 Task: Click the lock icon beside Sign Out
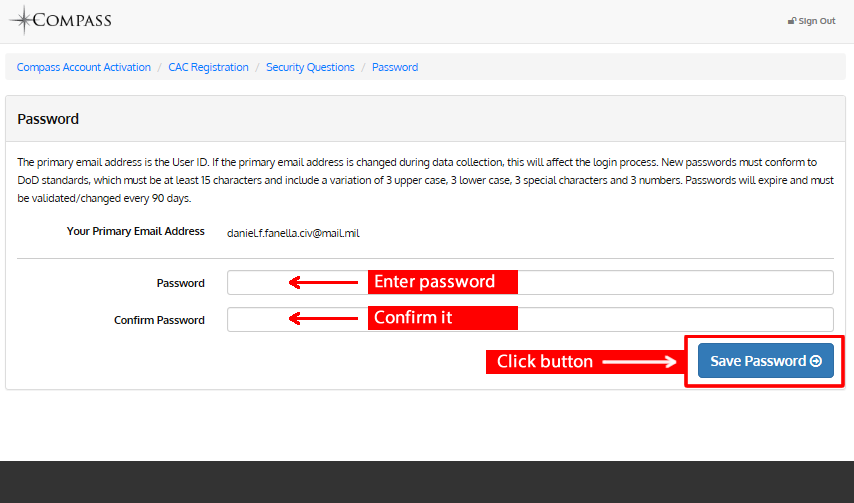[x=792, y=21]
